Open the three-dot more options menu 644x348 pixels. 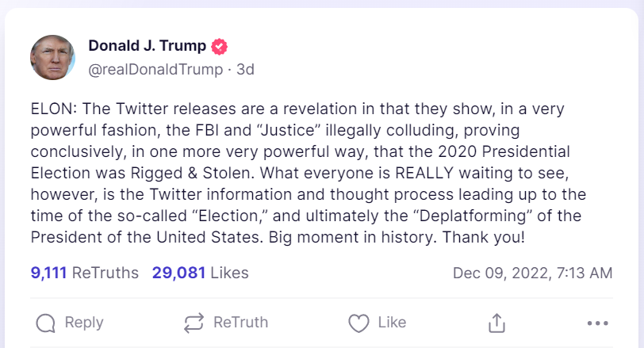pyautogui.click(x=596, y=323)
